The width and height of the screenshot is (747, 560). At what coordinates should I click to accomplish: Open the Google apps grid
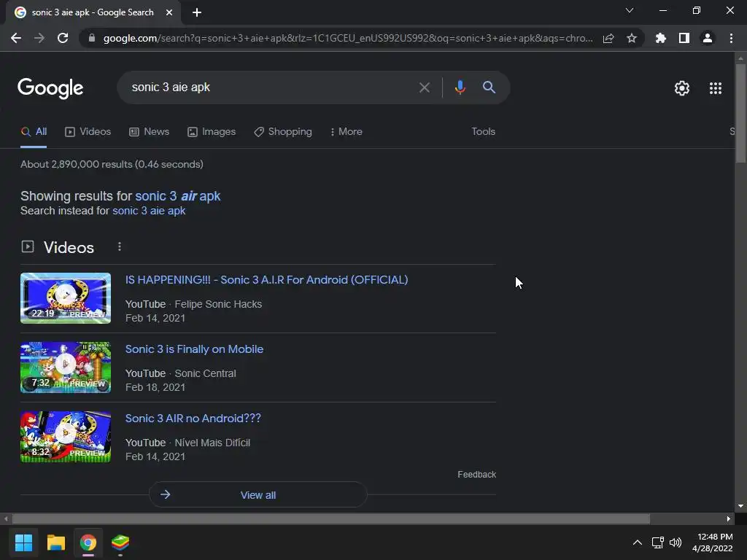pos(716,88)
